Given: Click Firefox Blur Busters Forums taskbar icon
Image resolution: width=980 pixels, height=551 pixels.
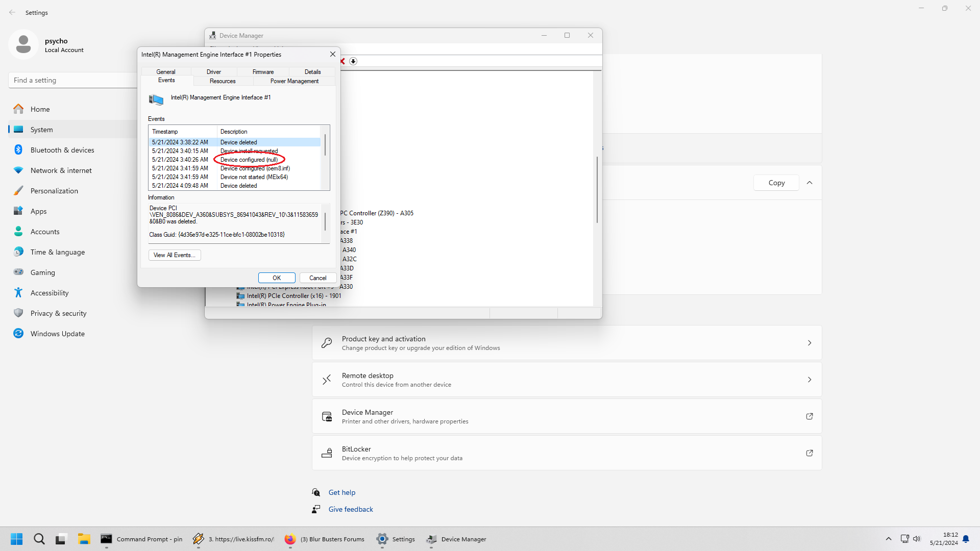Looking at the screenshot, I should [290, 539].
